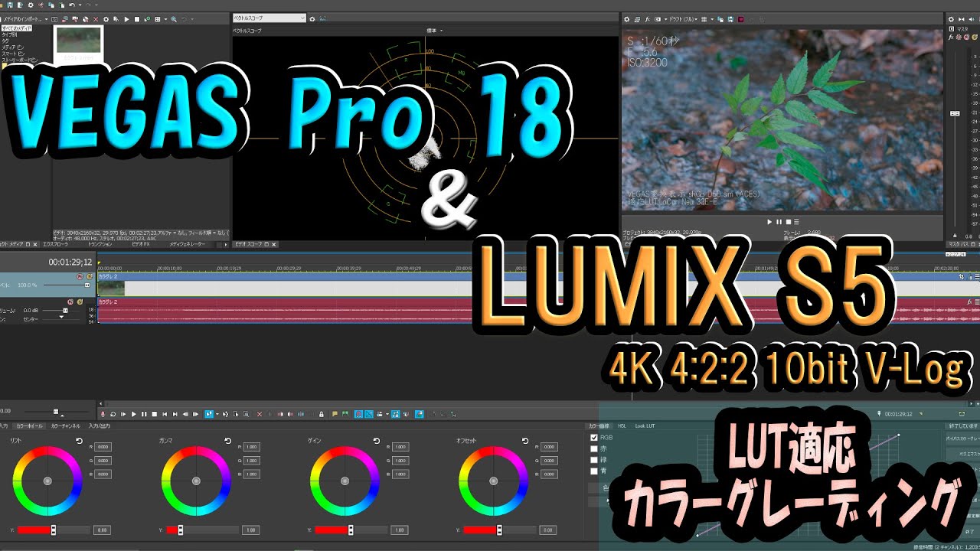Reset the ガンマ color wheel

228,441
